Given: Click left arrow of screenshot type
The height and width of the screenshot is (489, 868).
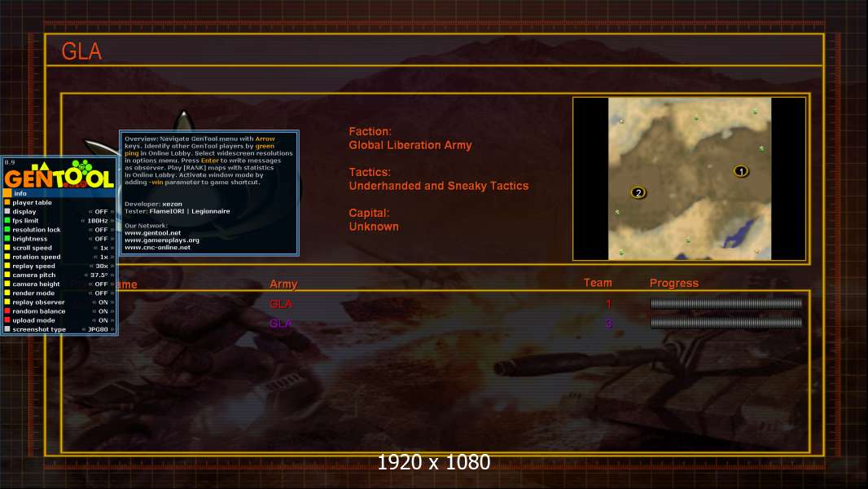Looking at the screenshot, I should tap(84, 329).
